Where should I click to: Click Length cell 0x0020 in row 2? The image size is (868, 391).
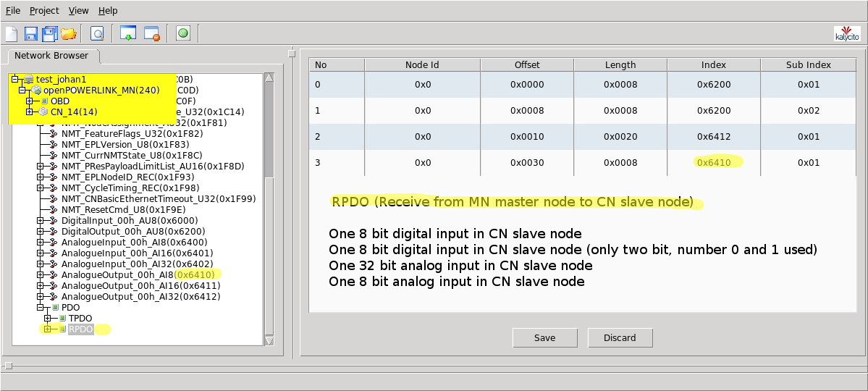coord(620,137)
